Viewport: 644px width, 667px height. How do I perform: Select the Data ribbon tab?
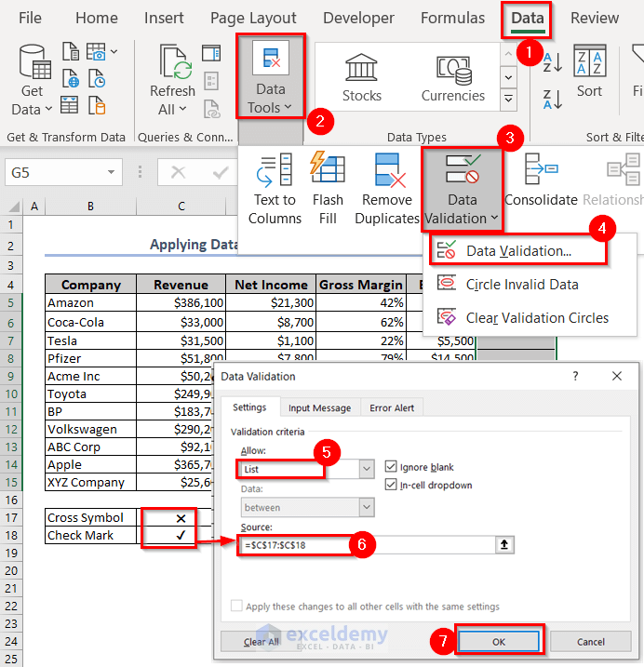click(x=528, y=19)
